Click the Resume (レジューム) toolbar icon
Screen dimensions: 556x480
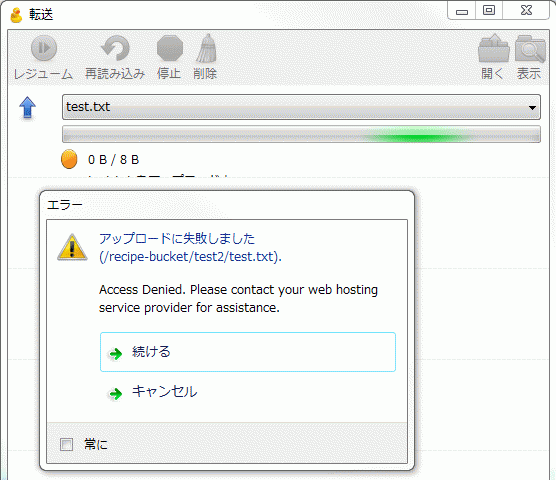[x=44, y=48]
